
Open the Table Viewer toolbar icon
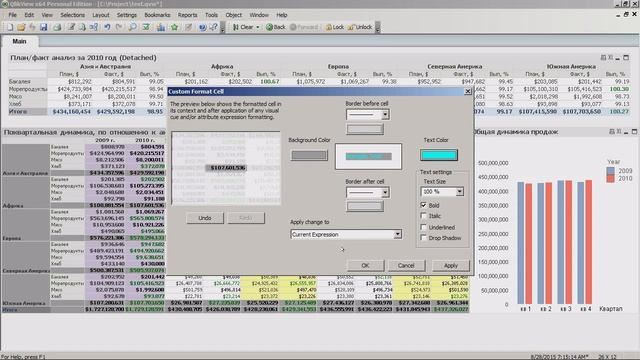pos(94,27)
